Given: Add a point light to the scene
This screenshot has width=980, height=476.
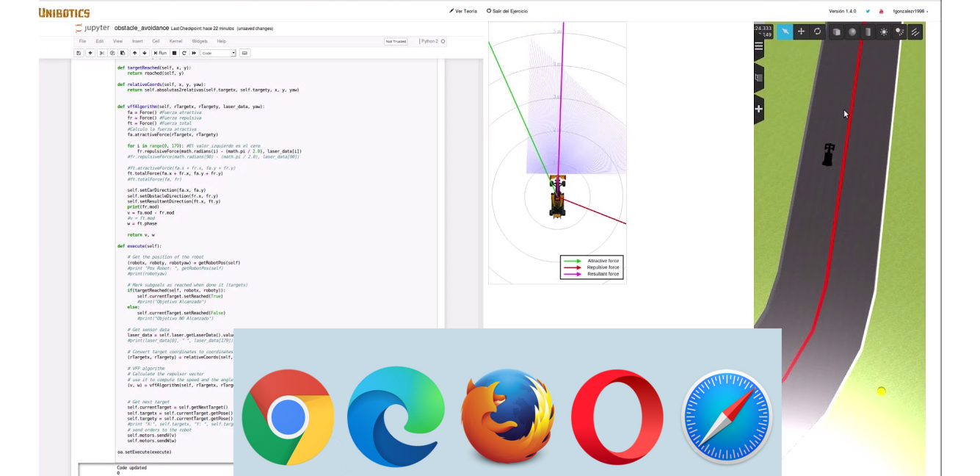Looking at the screenshot, I should [x=884, y=32].
